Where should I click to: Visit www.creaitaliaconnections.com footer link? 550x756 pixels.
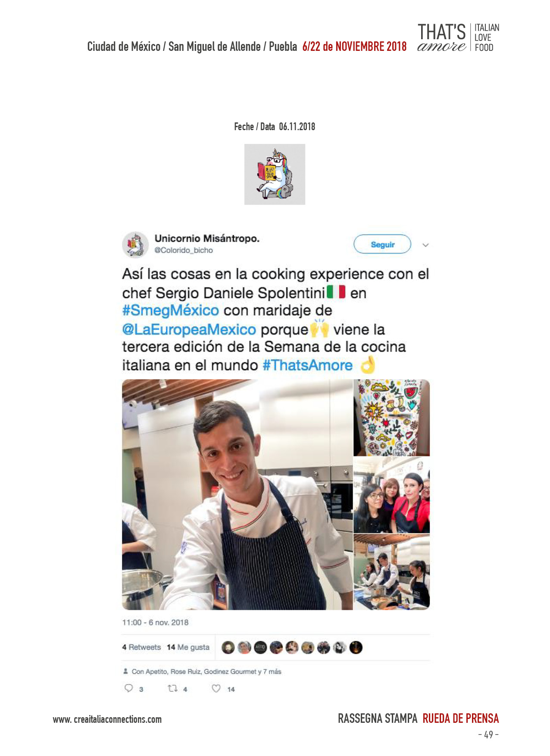point(107,719)
